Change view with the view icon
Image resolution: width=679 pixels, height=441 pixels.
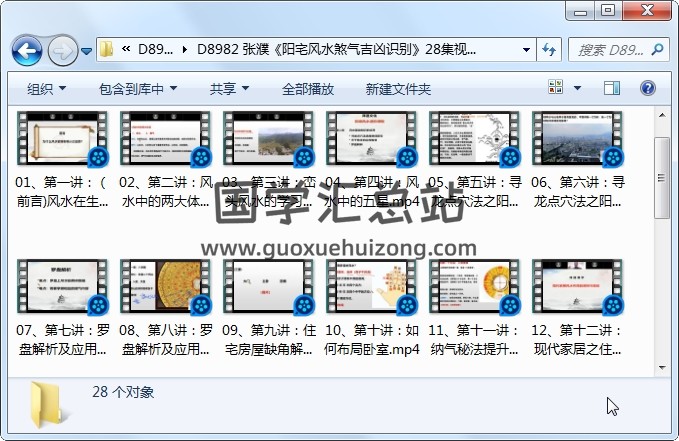point(556,87)
